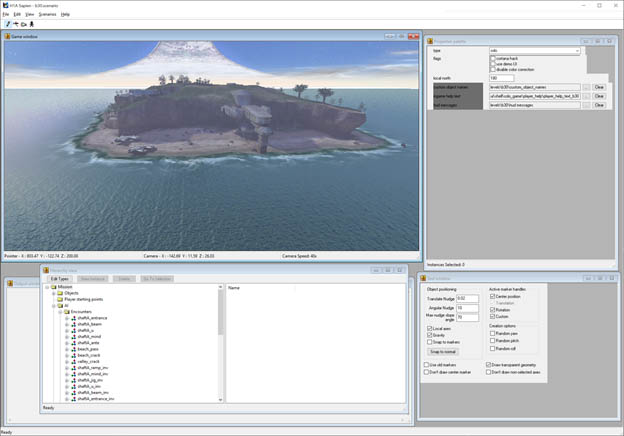Activate the camera toolbar icon
This screenshot has height=436, width=624.
coord(24,24)
